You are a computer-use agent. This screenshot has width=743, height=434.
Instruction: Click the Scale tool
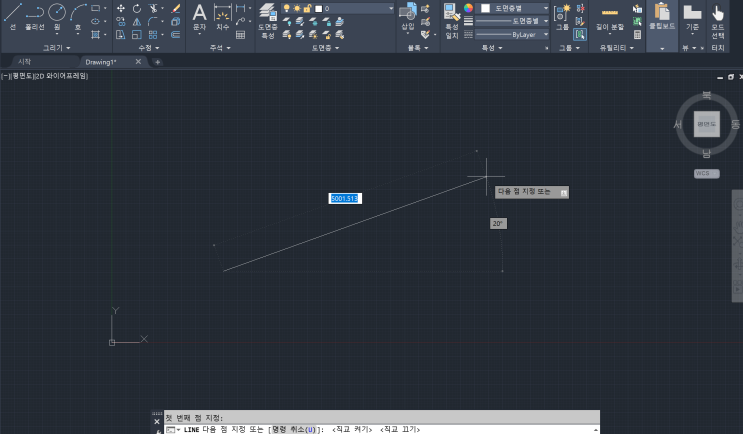(136, 35)
